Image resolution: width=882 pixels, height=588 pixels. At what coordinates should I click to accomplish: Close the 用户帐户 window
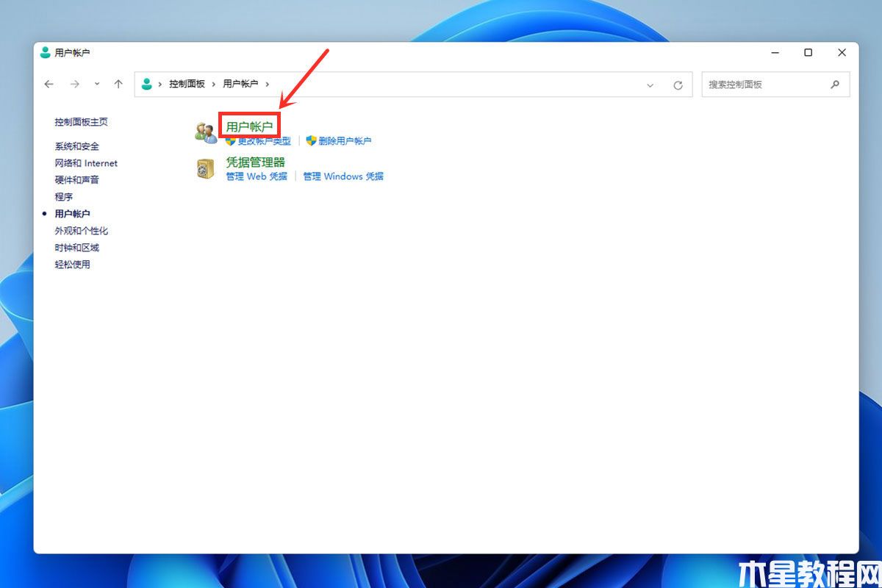[842, 53]
